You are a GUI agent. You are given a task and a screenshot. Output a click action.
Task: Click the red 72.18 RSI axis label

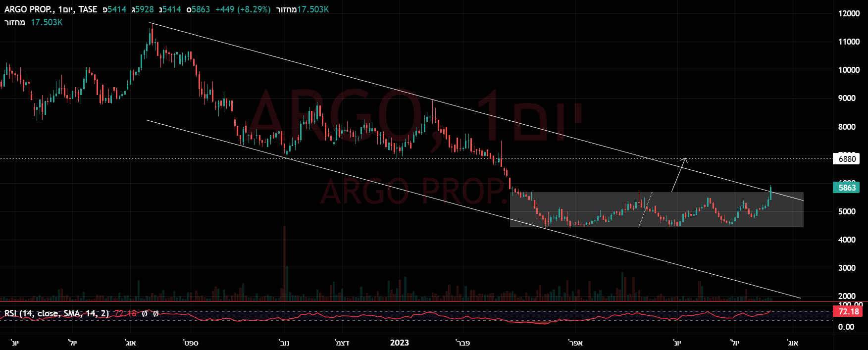tap(849, 311)
